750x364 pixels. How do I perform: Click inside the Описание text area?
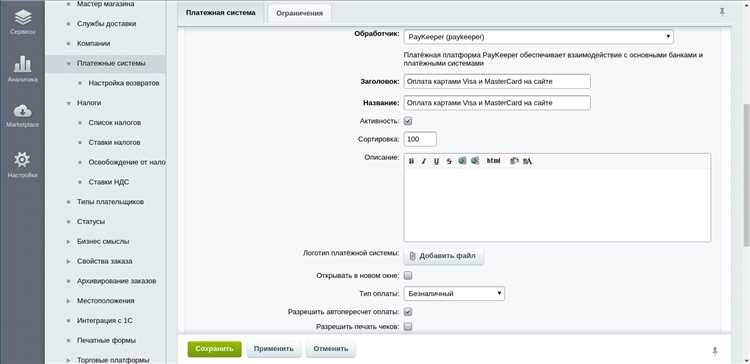[557, 205]
